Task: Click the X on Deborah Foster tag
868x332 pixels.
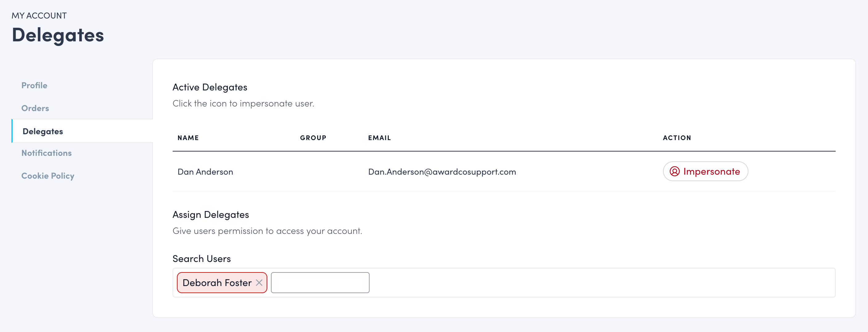Action: (259, 283)
